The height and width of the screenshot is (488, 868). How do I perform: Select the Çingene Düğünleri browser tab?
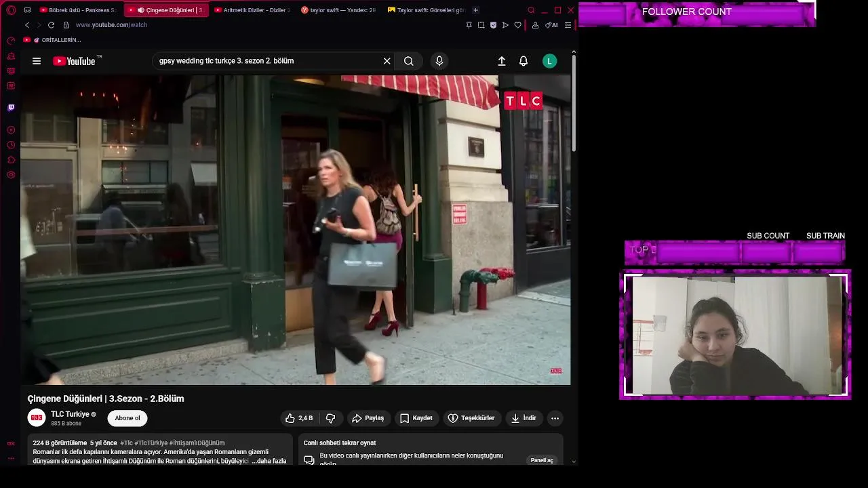click(x=166, y=10)
